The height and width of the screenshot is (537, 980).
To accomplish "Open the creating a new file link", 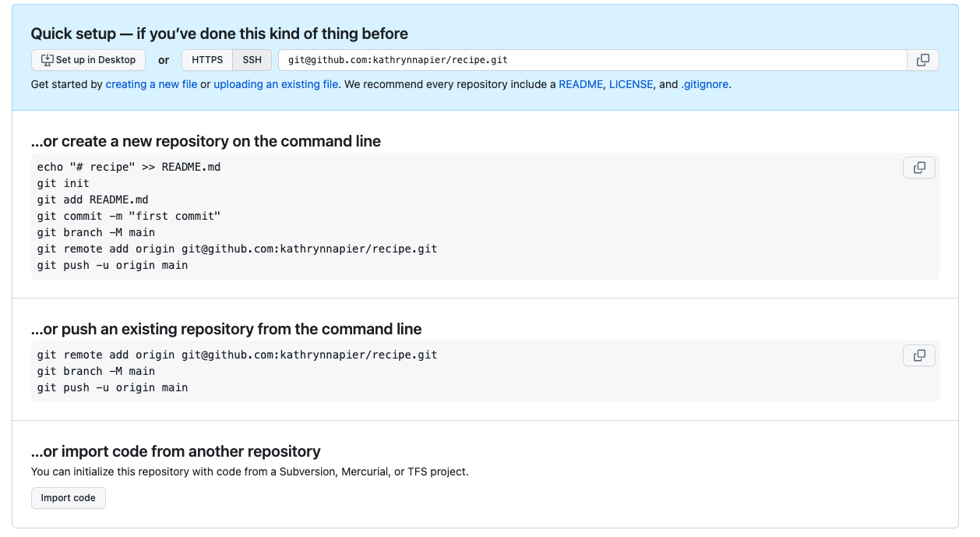I will click(151, 84).
